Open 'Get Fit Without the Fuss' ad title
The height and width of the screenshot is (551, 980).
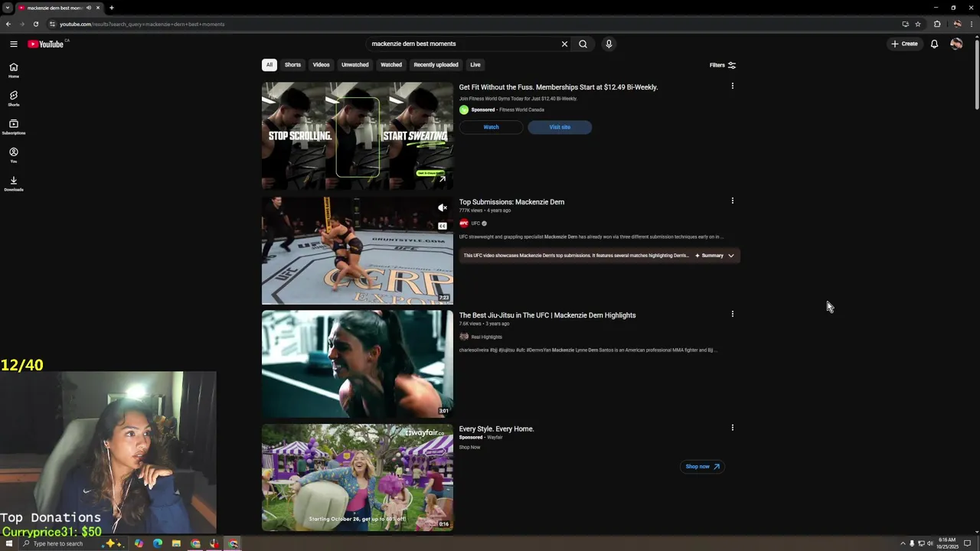pos(558,87)
